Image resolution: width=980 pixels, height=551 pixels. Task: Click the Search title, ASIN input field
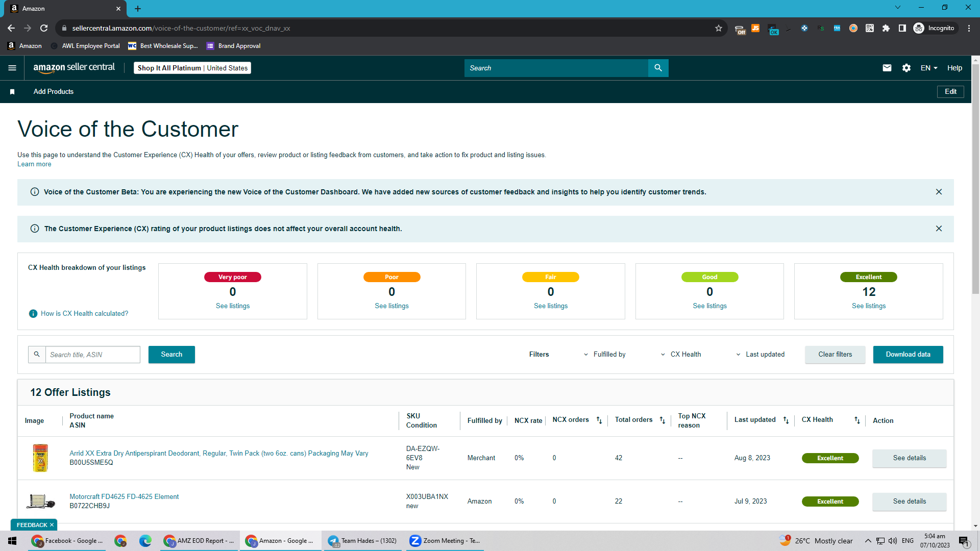(93, 355)
